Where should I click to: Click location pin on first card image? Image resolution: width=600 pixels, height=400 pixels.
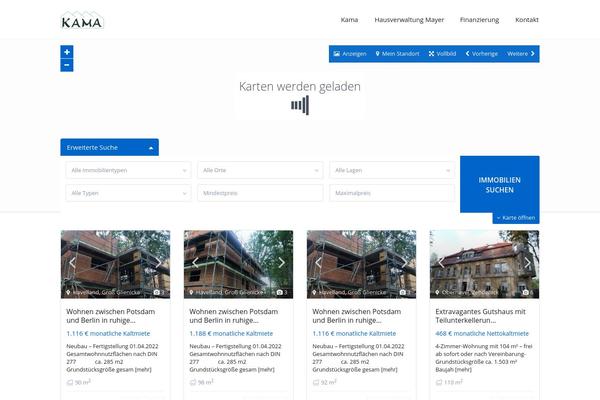point(68,292)
